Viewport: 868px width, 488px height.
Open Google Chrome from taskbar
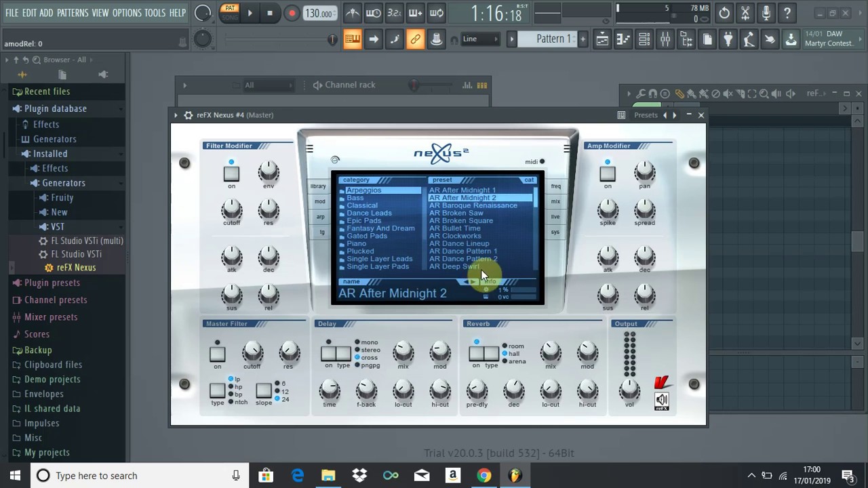[x=484, y=476]
